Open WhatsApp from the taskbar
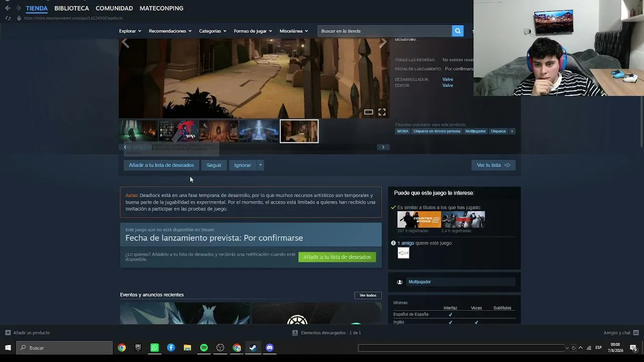The image size is (644, 362). tap(154, 348)
